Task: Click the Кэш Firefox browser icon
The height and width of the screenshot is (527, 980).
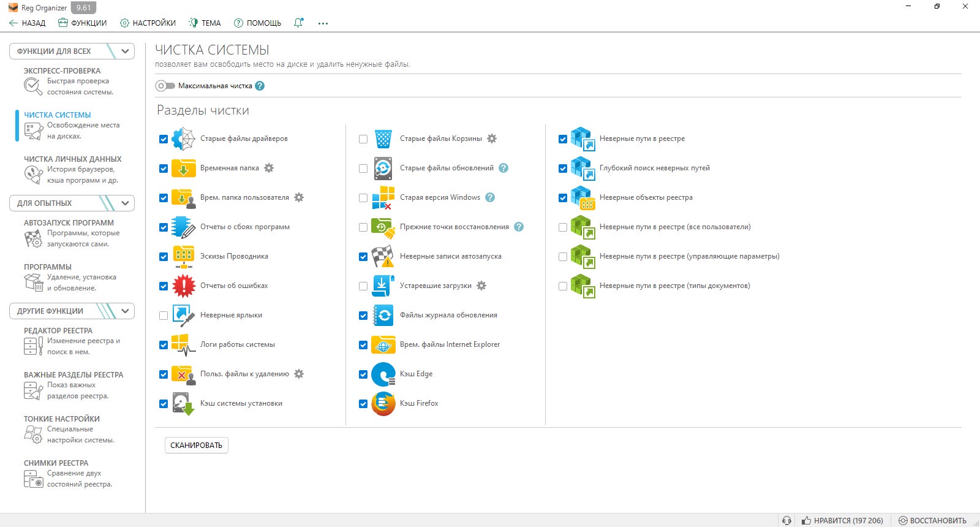Action: tap(383, 403)
